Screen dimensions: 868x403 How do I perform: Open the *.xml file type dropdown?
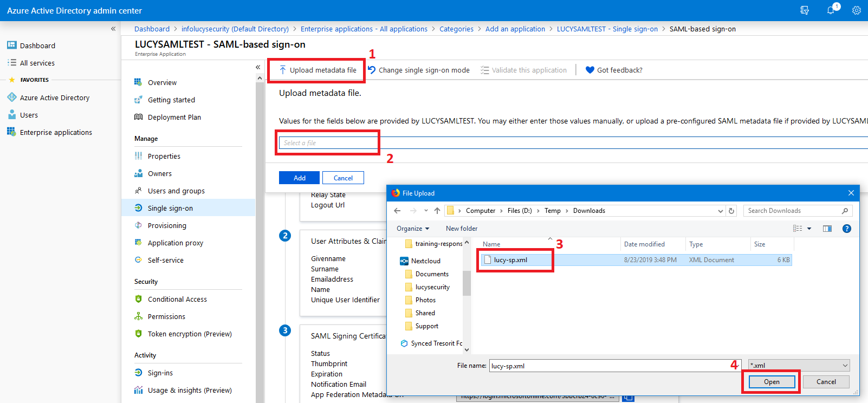click(799, 366)
